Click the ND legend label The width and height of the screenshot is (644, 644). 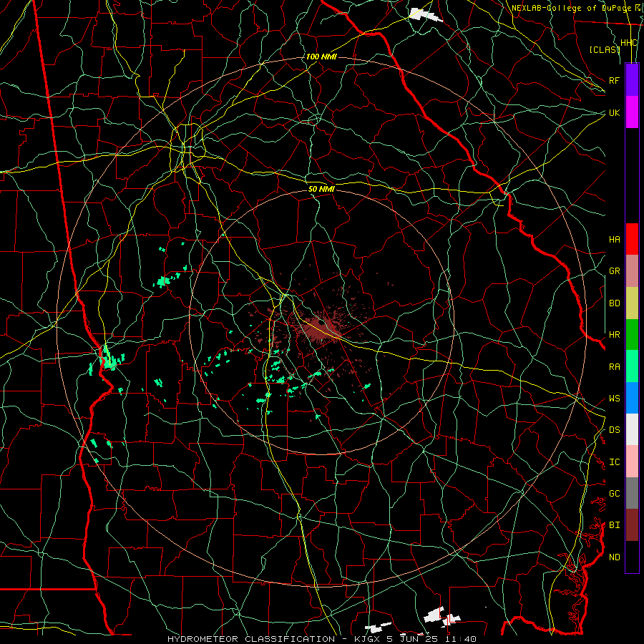tap(614, 557)
